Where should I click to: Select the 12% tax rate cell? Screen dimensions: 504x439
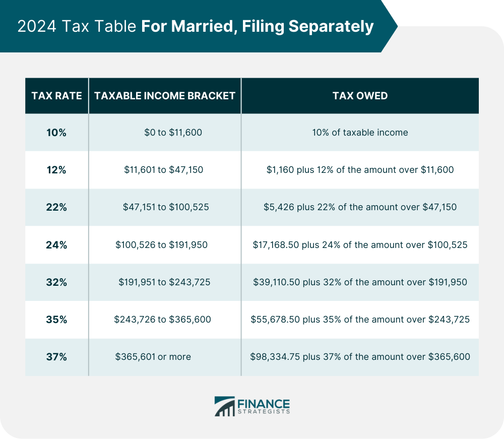56,170
